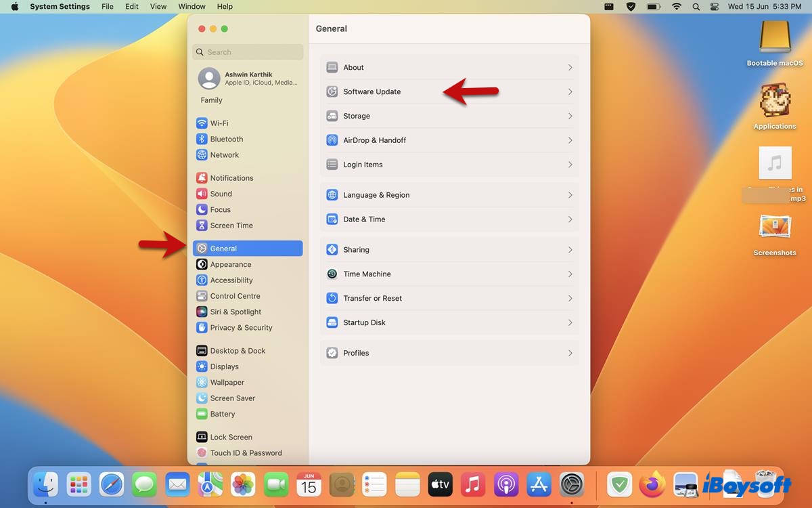
Task: Open Software Update via its chevron
Action: click(x=570, y=91)
